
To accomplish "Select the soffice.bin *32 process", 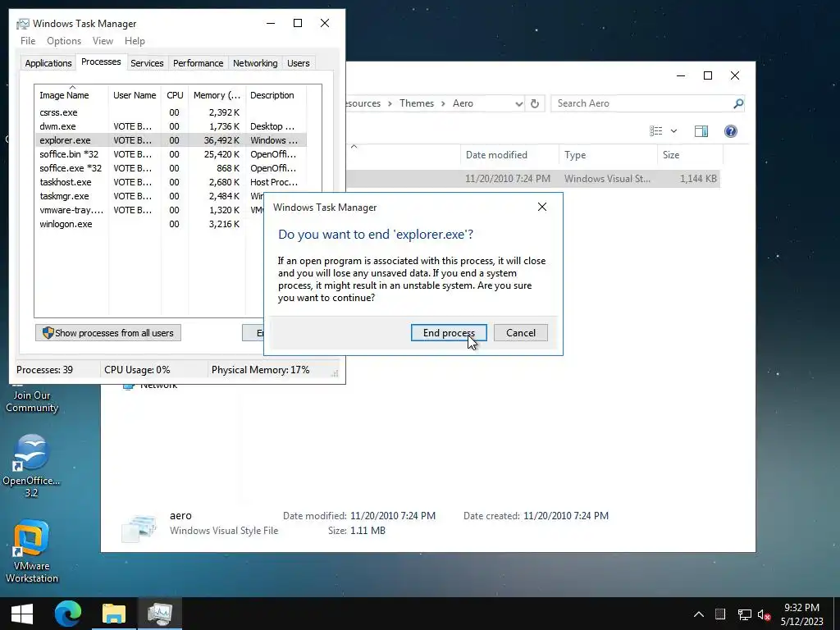I will 171,154.
